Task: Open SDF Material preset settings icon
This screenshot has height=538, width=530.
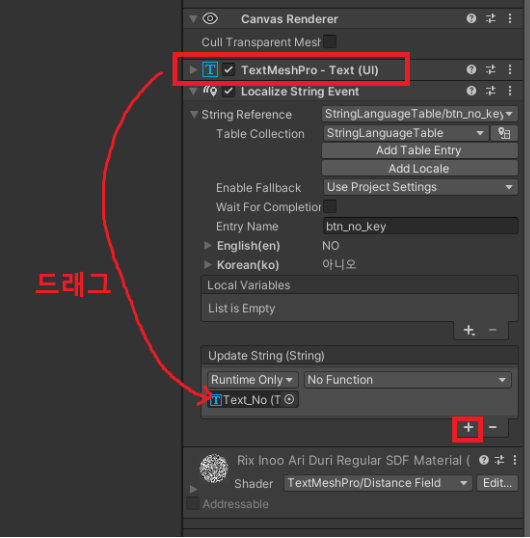Action: [x=499, y=460]
